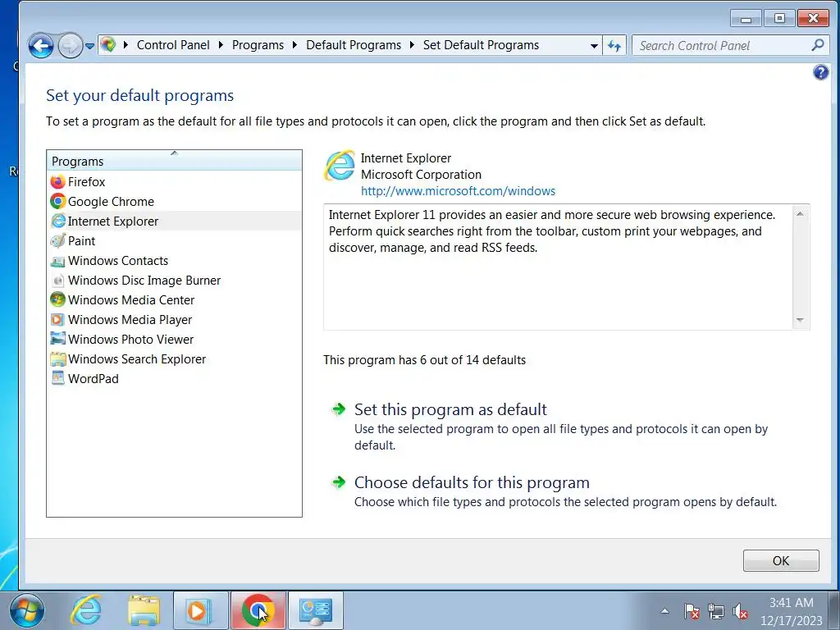Go to Control Panel in the breadcrumb

coord(173,45)
